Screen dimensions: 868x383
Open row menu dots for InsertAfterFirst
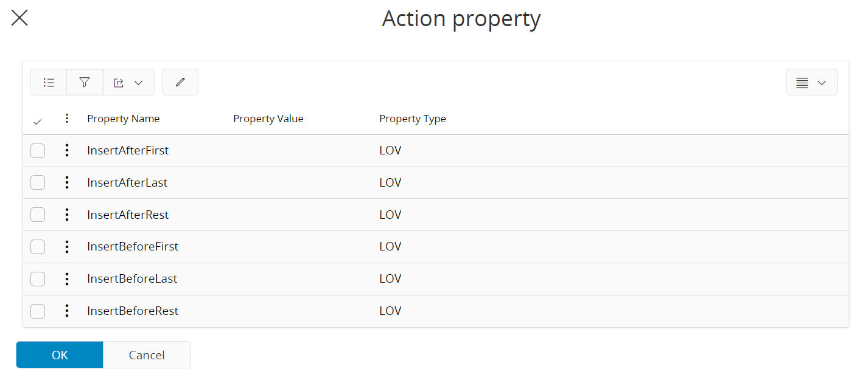[67, 150]
